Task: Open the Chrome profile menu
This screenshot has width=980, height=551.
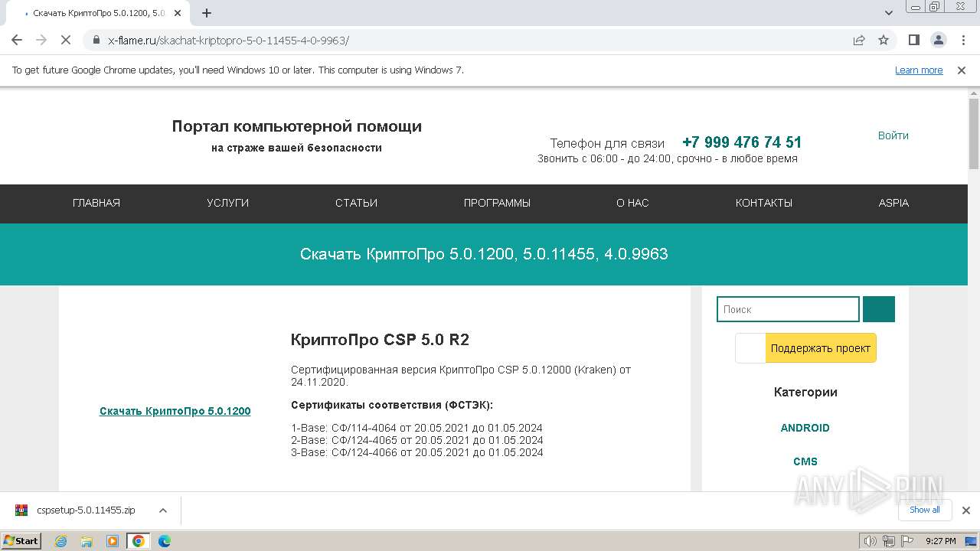Action: coord(938,40)
